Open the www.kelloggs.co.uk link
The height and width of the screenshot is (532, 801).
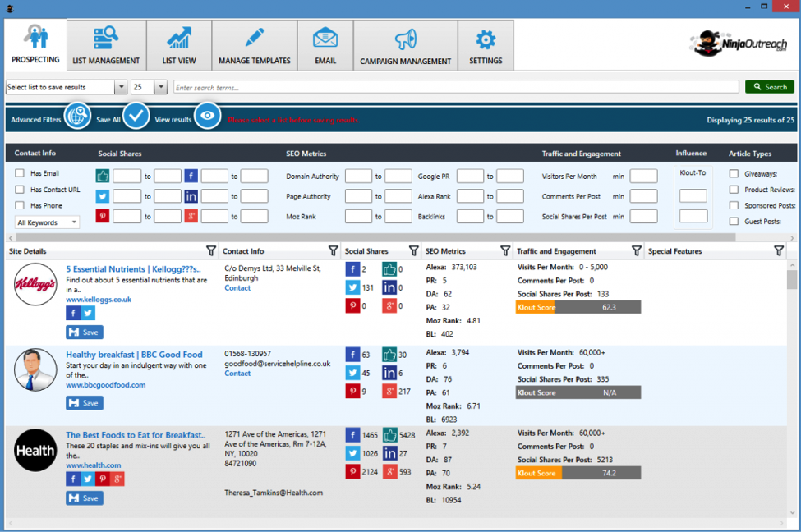(x=99, y=300)
